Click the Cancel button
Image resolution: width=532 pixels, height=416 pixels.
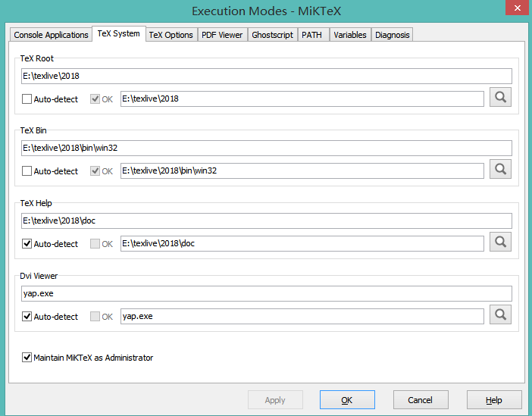421,400
